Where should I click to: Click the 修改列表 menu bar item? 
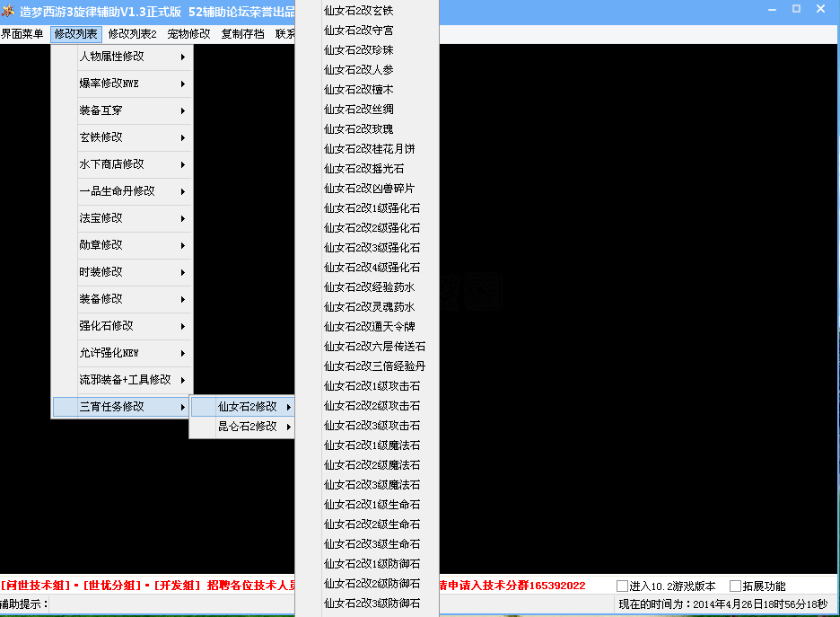[76, 34]
